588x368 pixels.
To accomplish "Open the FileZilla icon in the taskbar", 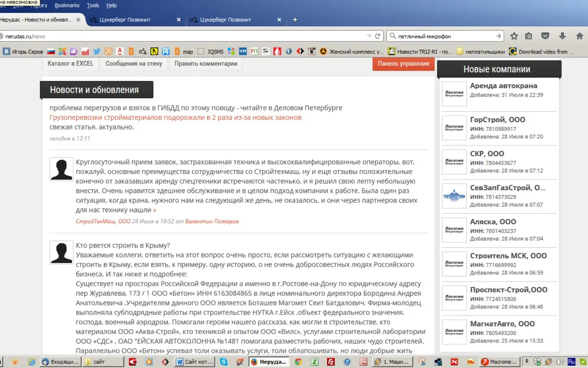I will tap(331, 362).
